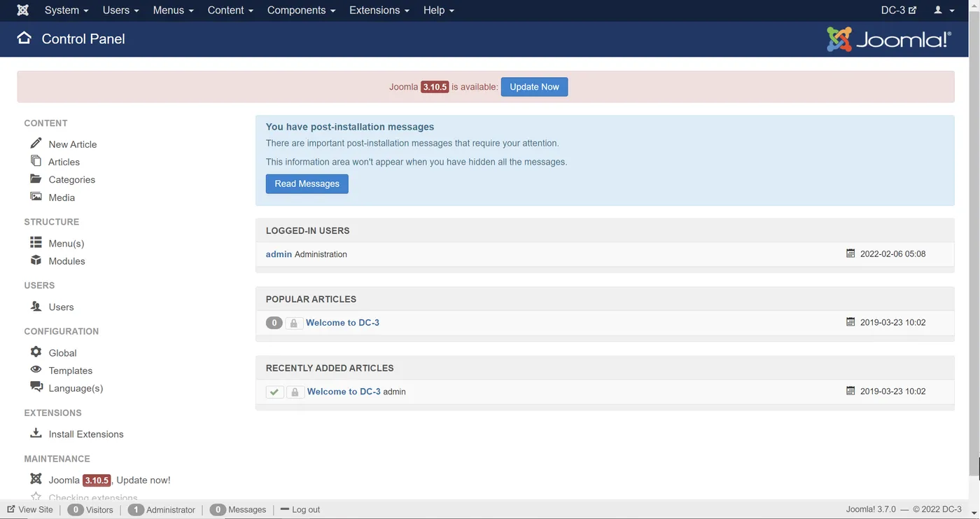Click the 3.10.5 version badge in update banner
This screenshot has height=519, width=980.
point(435,88)
